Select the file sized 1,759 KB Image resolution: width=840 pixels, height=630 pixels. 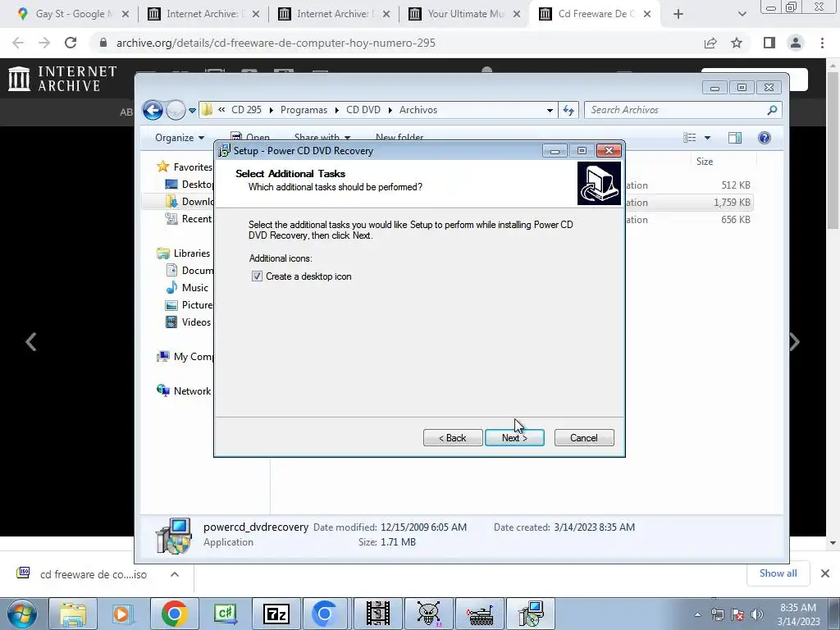(x=732, y=203)
